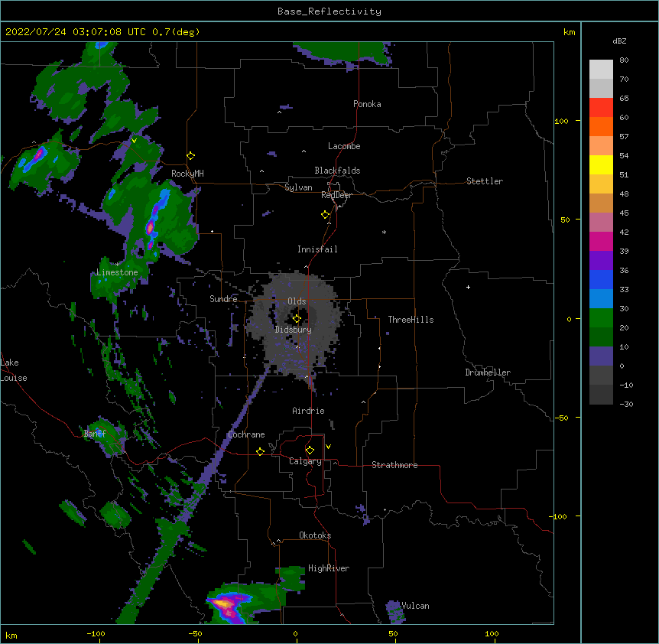Click the RockyMH label
The height and width of the screenshot is (644, 659).
point(187,174)
